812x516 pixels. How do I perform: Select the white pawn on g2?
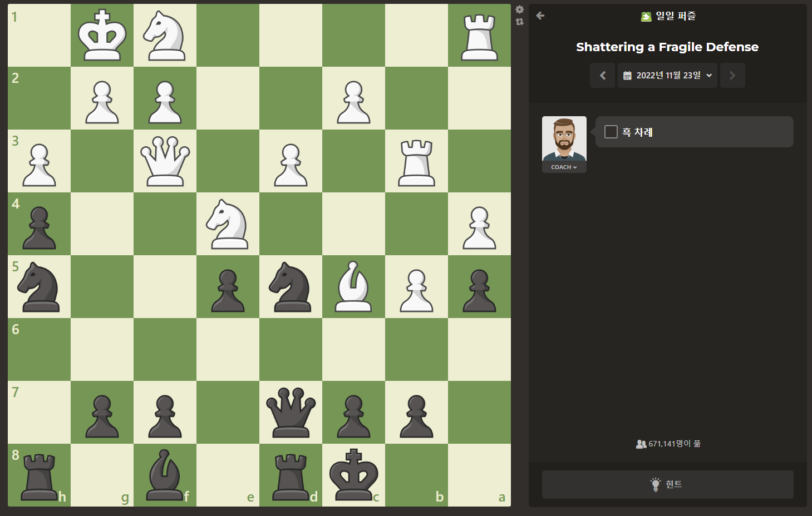102,102
